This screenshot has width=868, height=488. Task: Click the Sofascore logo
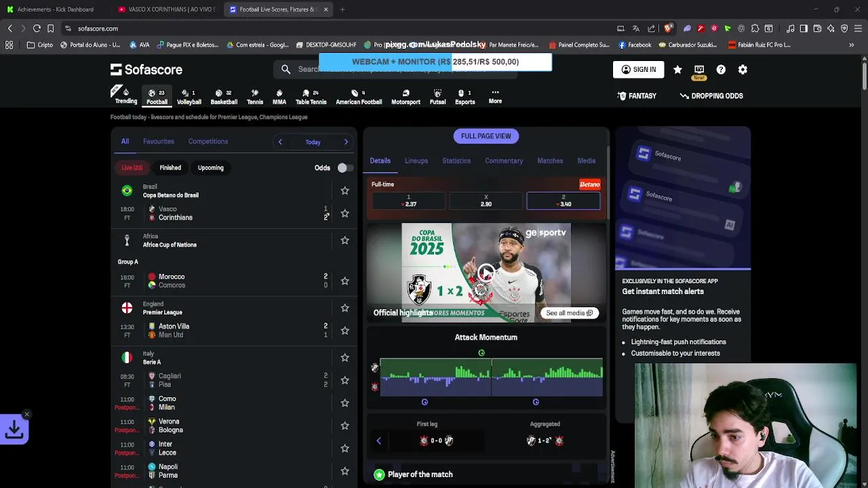146,69
